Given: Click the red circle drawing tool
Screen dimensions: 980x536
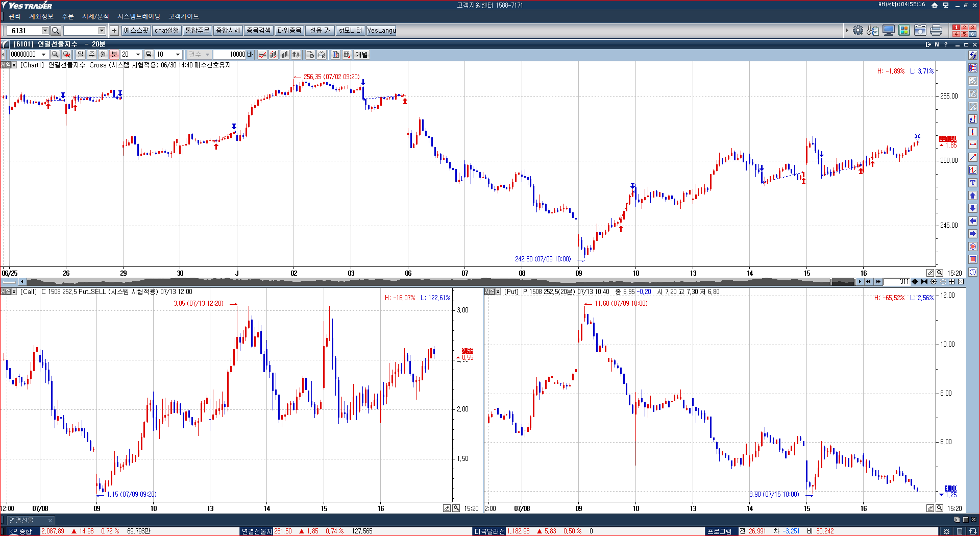Looking at the screenshot, I should pos(973,247).
